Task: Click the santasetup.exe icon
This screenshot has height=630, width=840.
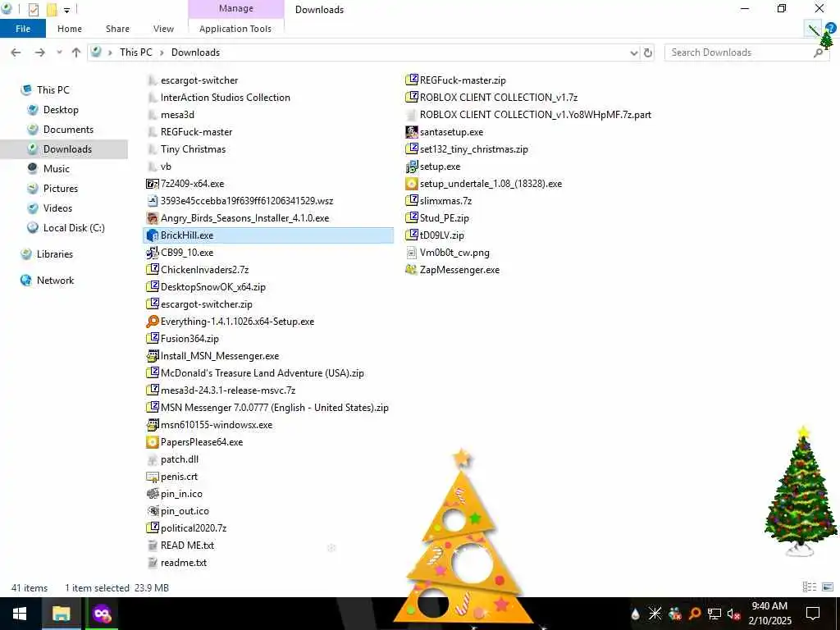Action: pyautogui.click(x=412, y=132)
